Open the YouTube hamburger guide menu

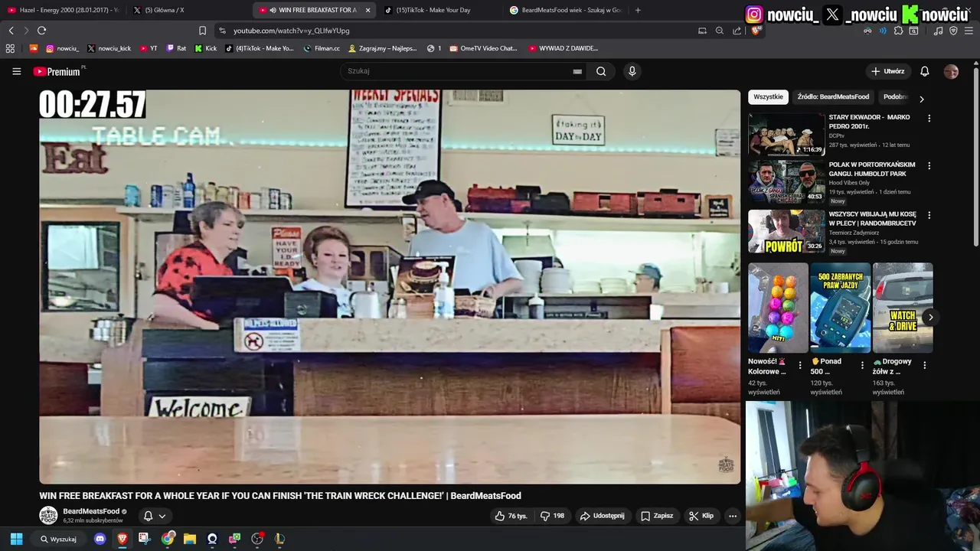[x=16, y=71]
